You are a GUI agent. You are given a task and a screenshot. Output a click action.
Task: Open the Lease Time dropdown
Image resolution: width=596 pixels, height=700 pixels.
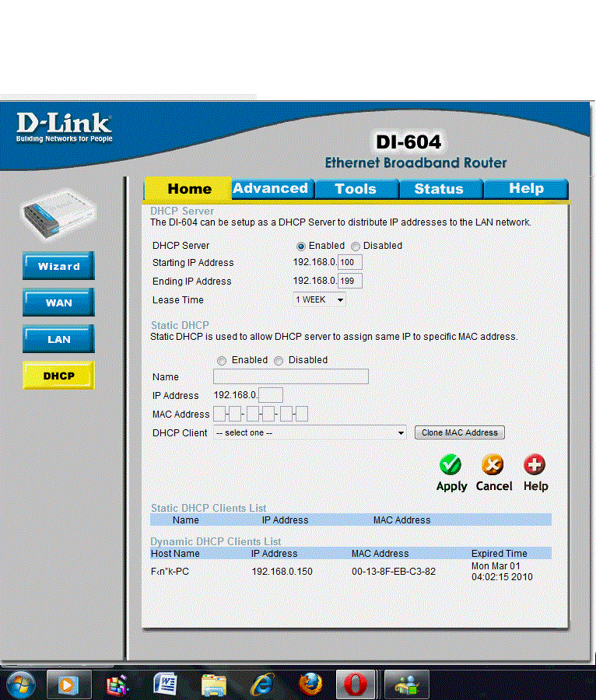point(319,299)
